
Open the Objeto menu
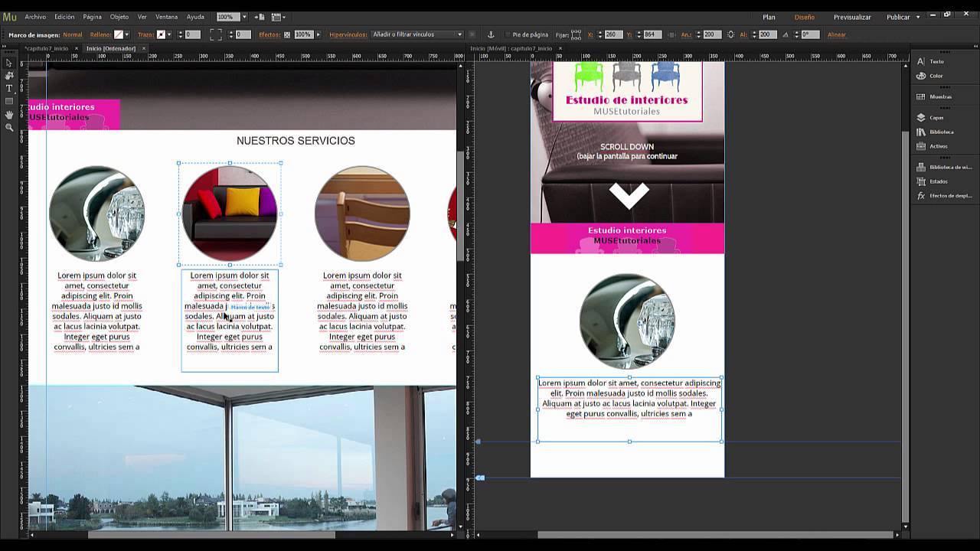(x=119, y=17)
